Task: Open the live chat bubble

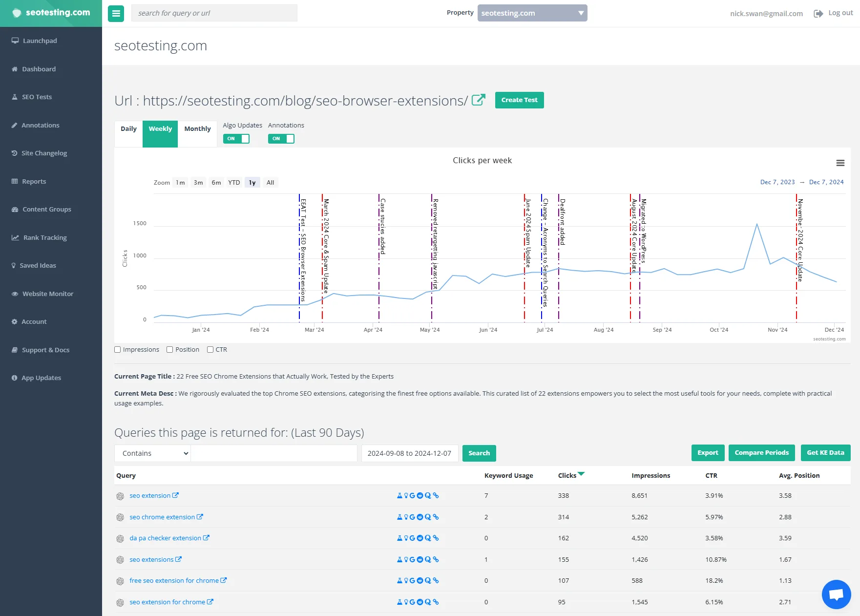Action: (x=836, y=594)
